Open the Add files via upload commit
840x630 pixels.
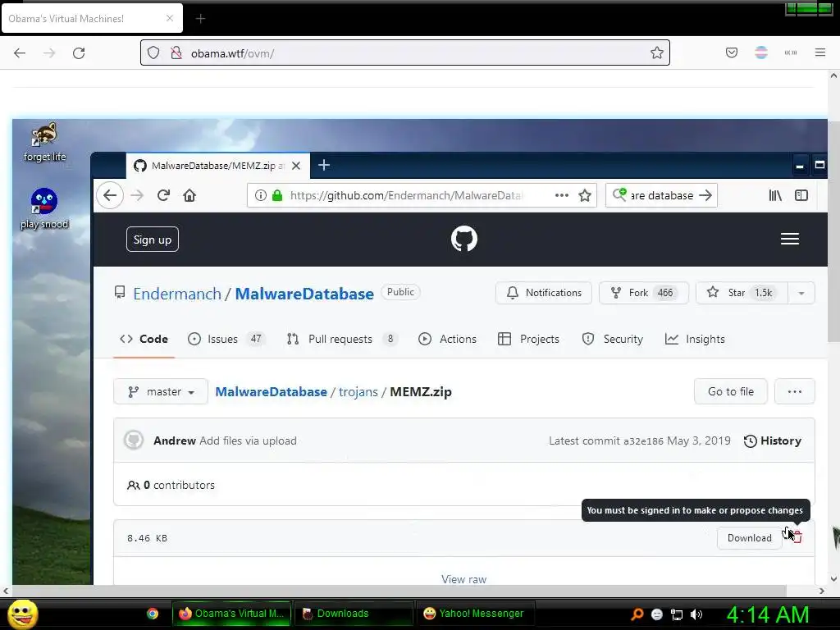pos(248,441)
